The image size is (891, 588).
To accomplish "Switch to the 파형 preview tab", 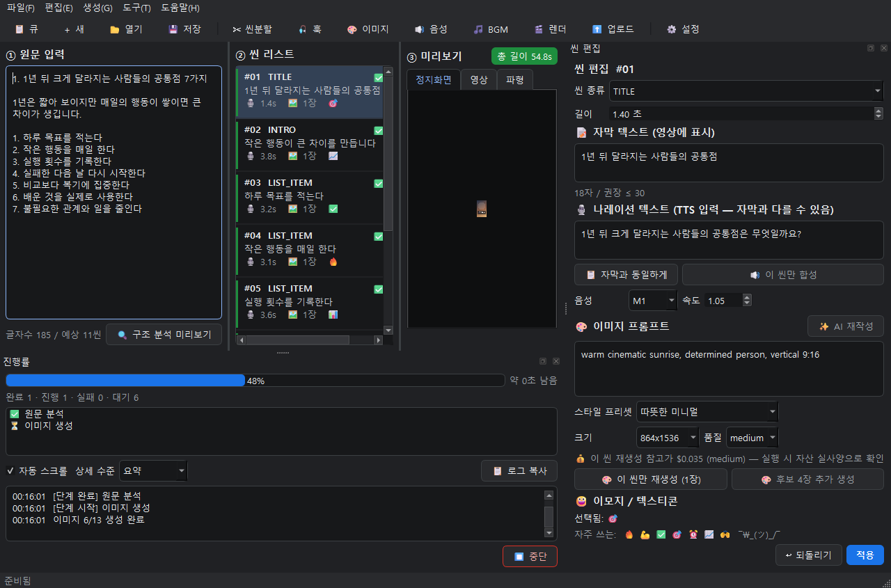I will pyautogui.click(x=515, y=79).
